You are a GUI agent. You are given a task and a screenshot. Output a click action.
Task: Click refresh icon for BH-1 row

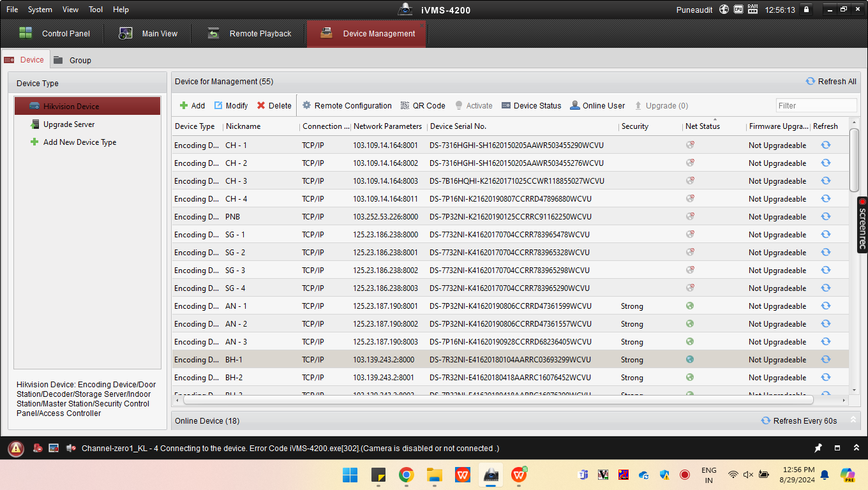click(825, 359)
